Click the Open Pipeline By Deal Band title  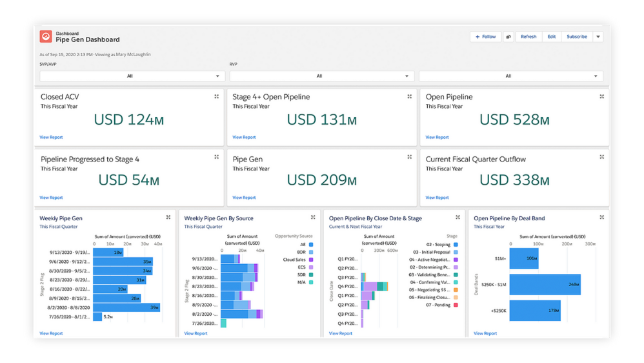(509, 218)
